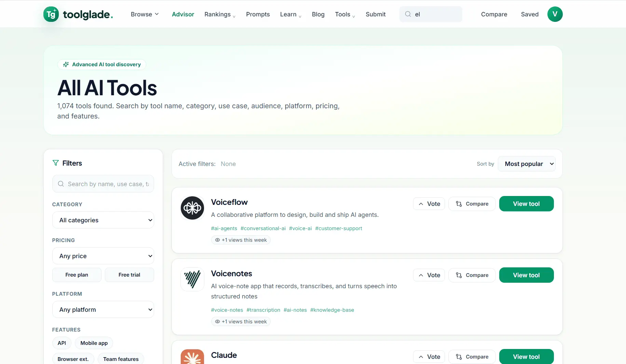The width and height of the screenshot is (626, 364).
Task: Click eye icon on Voicenotes views badge
Action: tap(217, 322)
